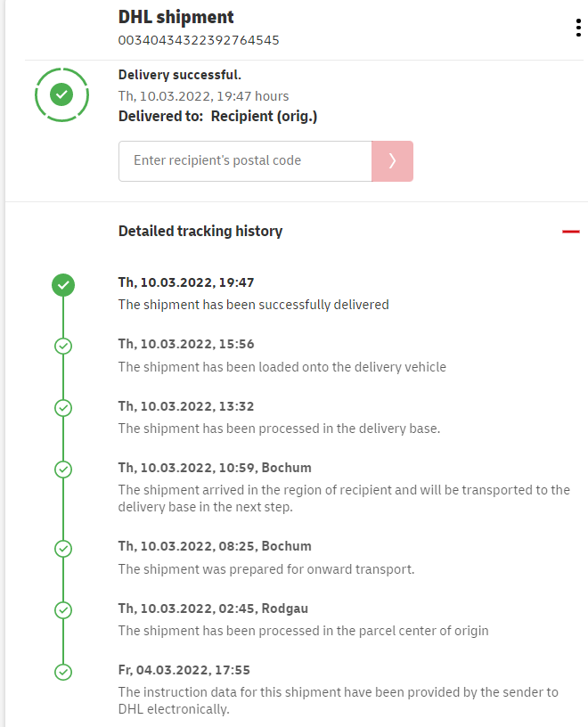This screenshot has height=727, width=588.
Task: Click the 04.03.2022 instruction data checkpoint icon
Action: [x=63, y=673]
